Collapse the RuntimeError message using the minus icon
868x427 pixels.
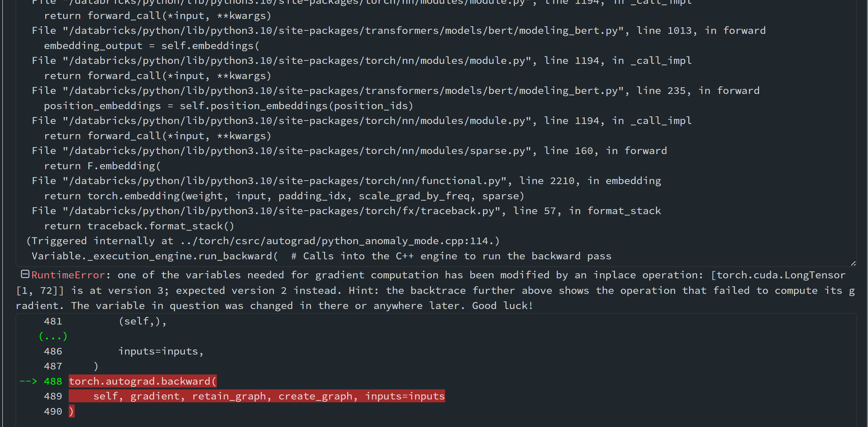(x=25, y=275)
